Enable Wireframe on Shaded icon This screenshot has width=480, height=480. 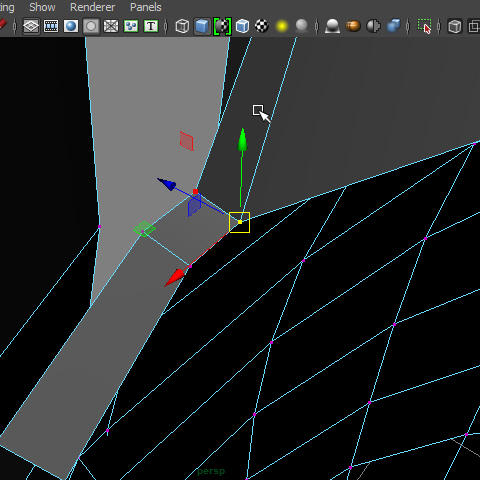point(242,26)
